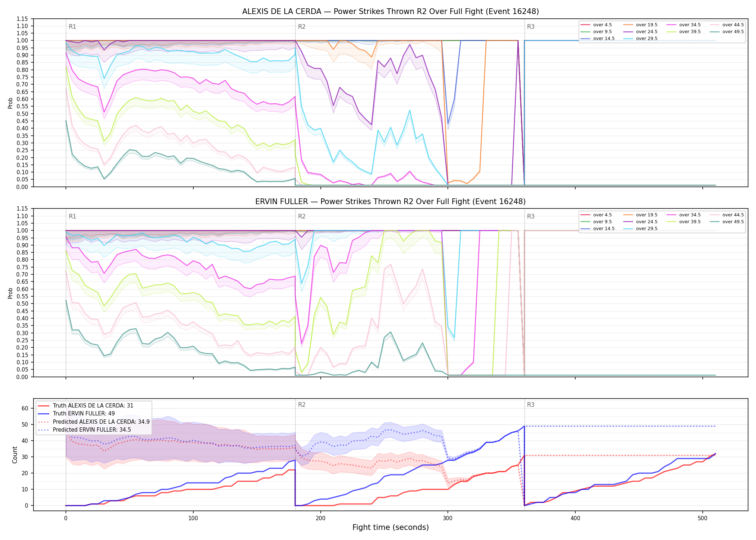Click 'Truth ALEXIS DE LA CERDA: 31' legend entry
Viewport: 756px width, 540px height.
pyautogui.click(x=86, y=406)
